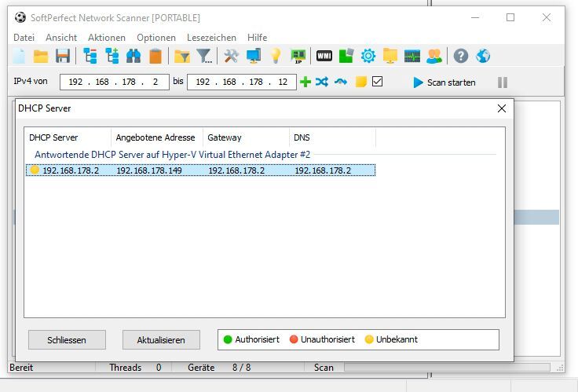Click the orange clipboard paste icon
This screenshot has width=578, height=392.
click(155, 56)
